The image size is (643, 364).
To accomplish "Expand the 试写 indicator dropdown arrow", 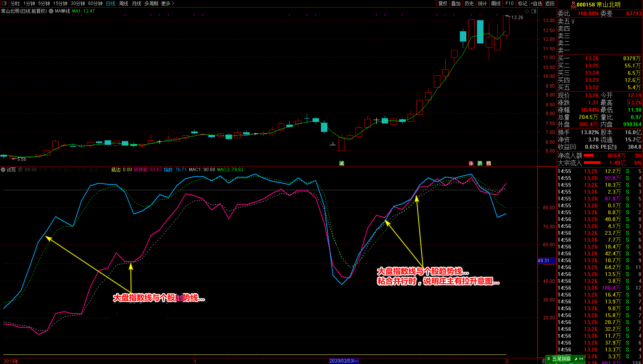I will 3,170.
